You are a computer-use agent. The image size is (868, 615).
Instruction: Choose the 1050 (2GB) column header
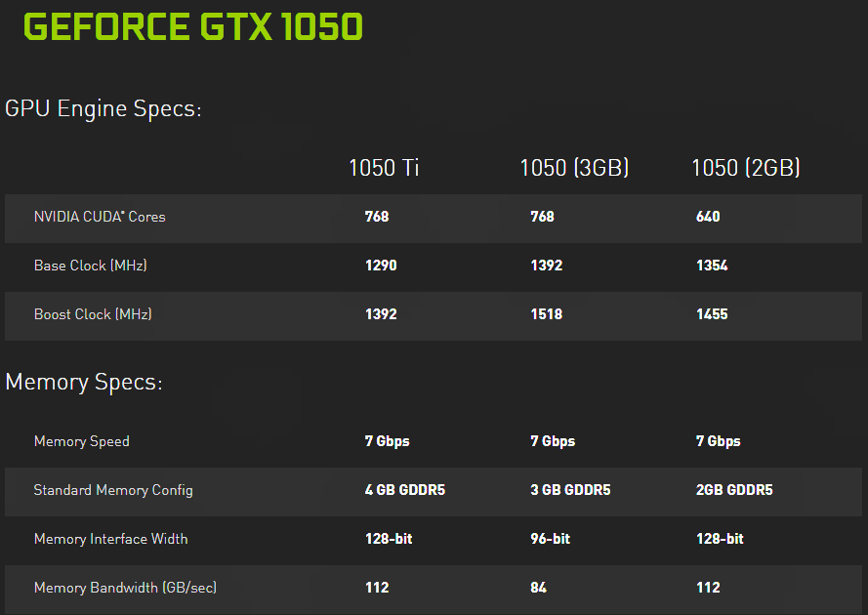tap(746, 168)
